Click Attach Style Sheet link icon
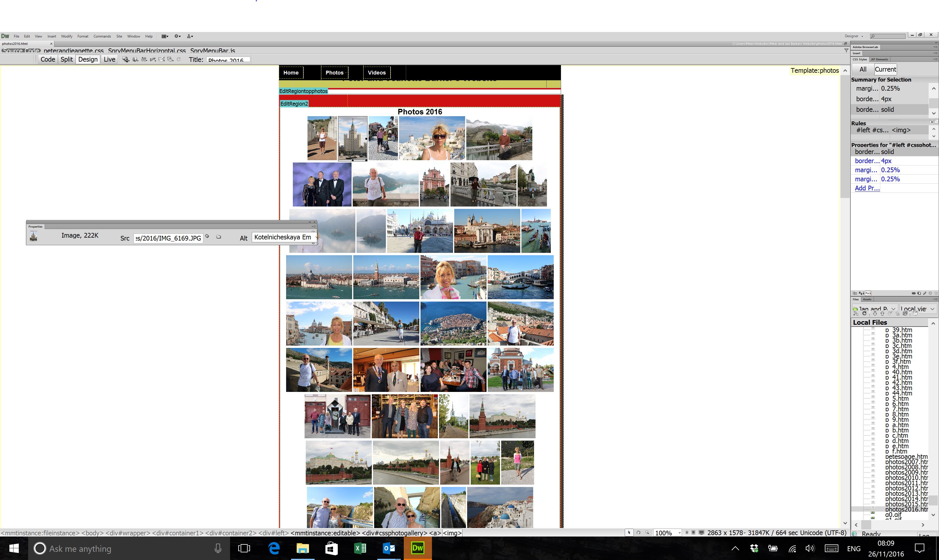939x560 pixels. 913,293
